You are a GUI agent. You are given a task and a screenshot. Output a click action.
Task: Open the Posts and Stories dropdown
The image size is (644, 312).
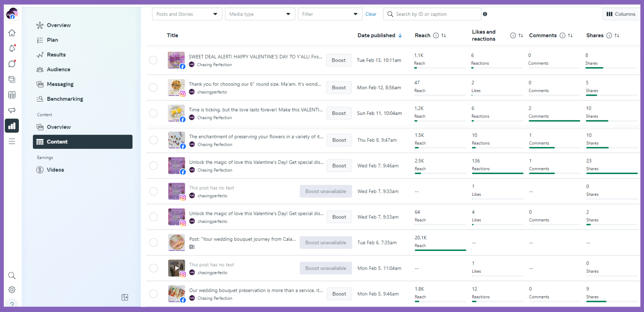(187, 14)
